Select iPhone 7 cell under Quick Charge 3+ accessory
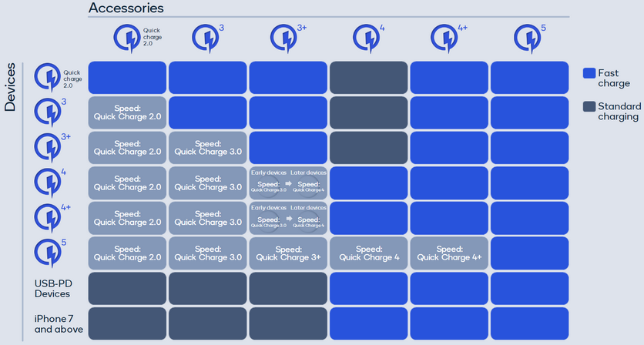Image resolution: width=644 pixels, height=345 pixels. coord(288,323)
